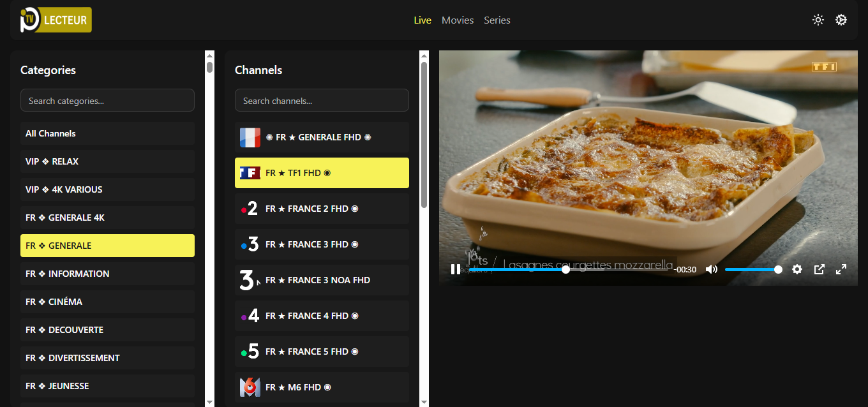Show All Channels
Screen dimensions: 868x407
pos(107,133)
